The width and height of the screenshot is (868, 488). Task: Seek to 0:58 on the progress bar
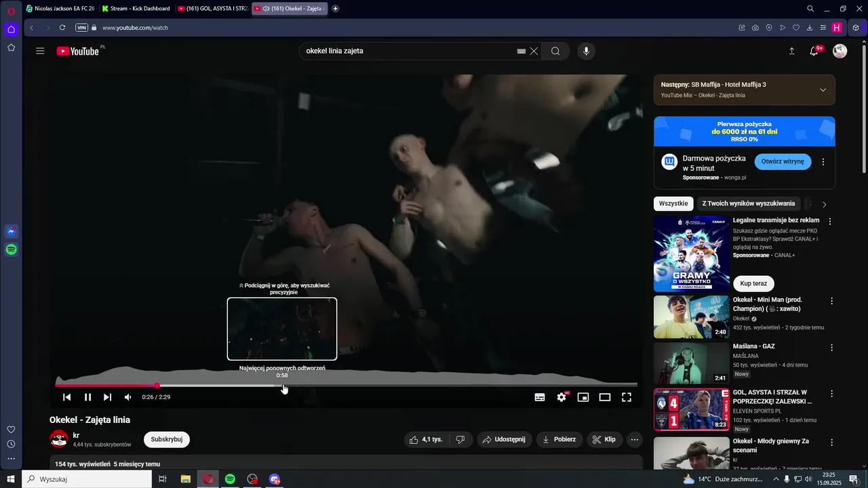coord(282,385)
